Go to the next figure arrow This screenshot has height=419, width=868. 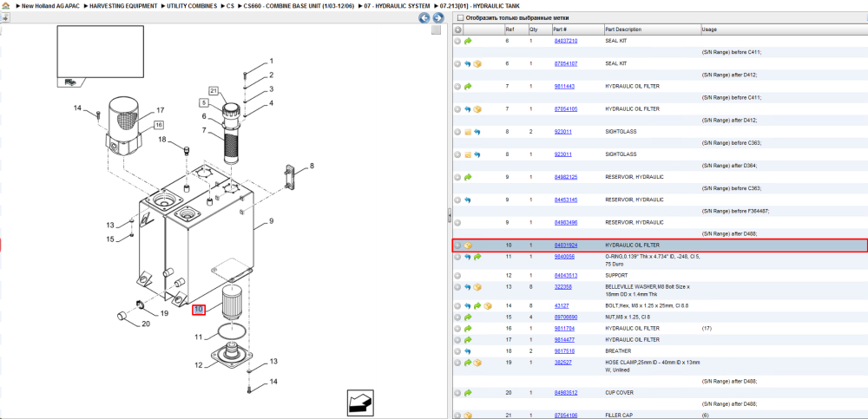pos(437,17)
